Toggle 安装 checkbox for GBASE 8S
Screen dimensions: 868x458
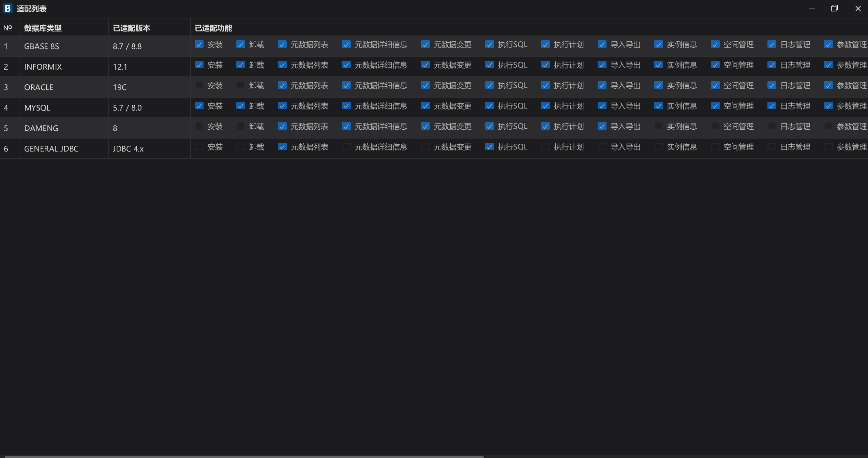click(x=199, y=44)
